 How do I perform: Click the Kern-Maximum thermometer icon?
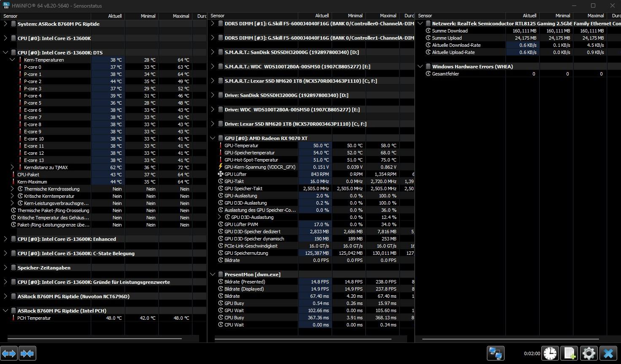click(13, 182)
